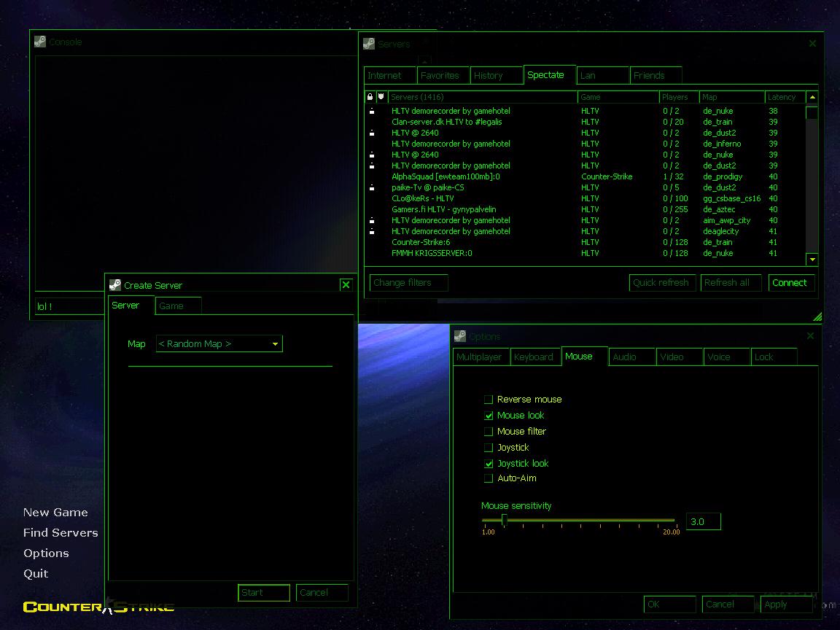Uncheck the Mouse look checkbox
Viewport: 840px width, 630px height.
pos(489,416)
